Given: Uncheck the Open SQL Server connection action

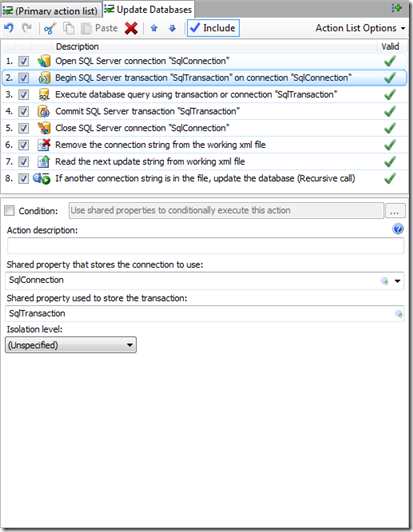Looking at the screenshot, I should 23,61.
